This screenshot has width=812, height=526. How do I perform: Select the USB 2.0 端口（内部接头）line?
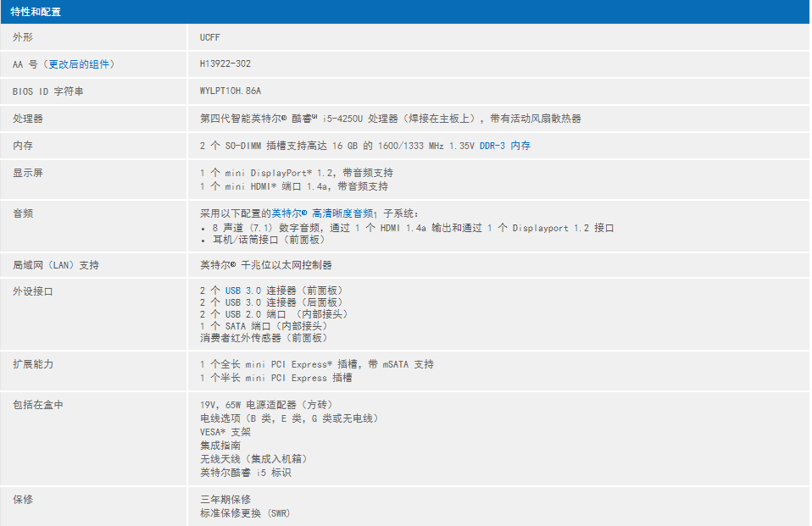click(x=274, y=314)
